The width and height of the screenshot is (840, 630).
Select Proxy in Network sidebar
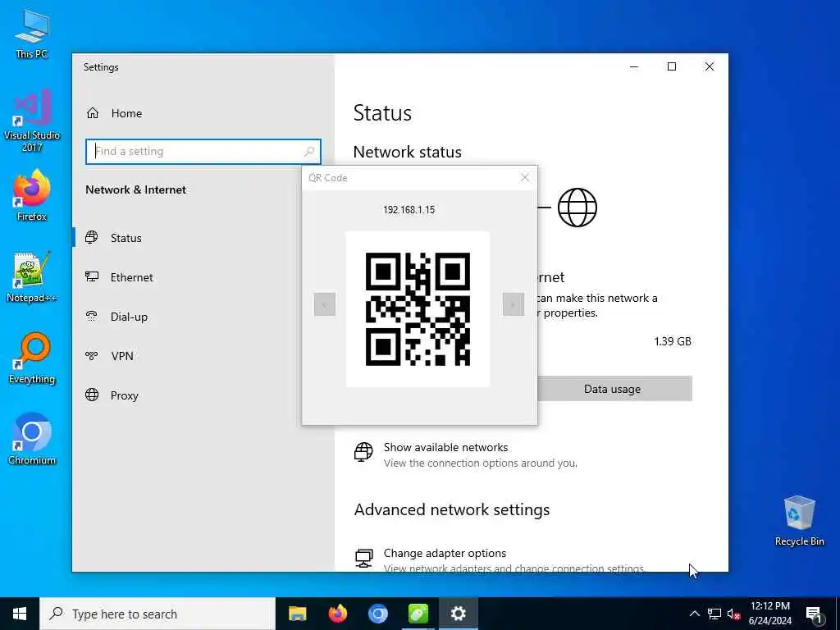(x=203, y=395)
